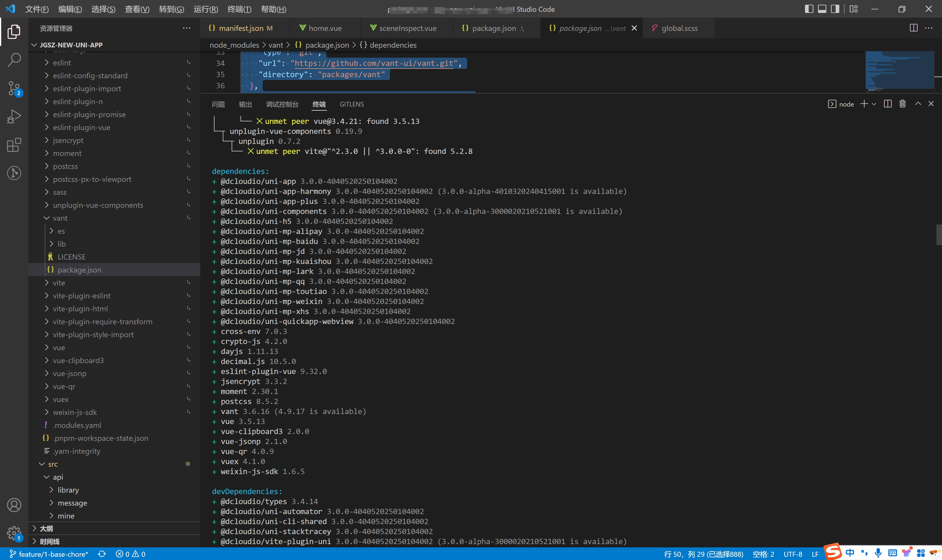Image resolution: width=942 pixels, height=560 pixels.
Task: Click the microphone icon in system tray
Action: 878,553
